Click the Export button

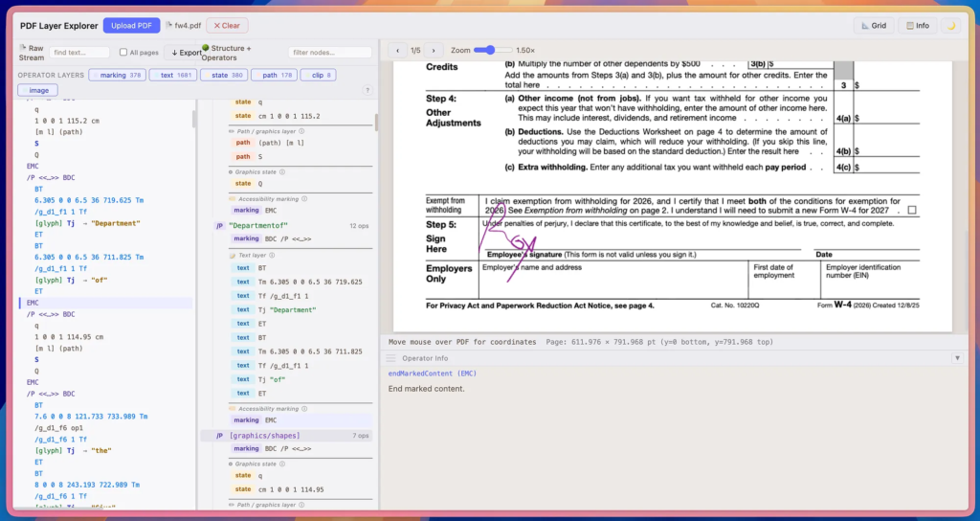point(186,53)
